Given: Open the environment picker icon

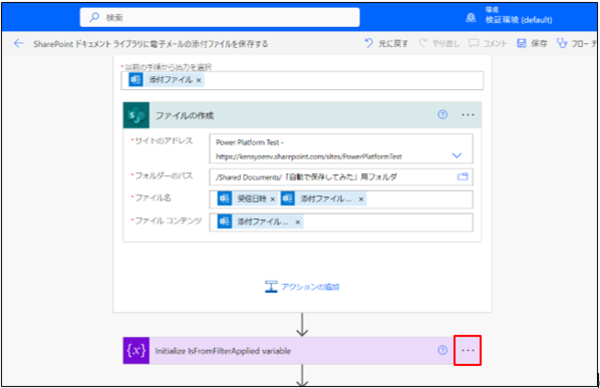Looking at the screenshot, I should [471, 18].
